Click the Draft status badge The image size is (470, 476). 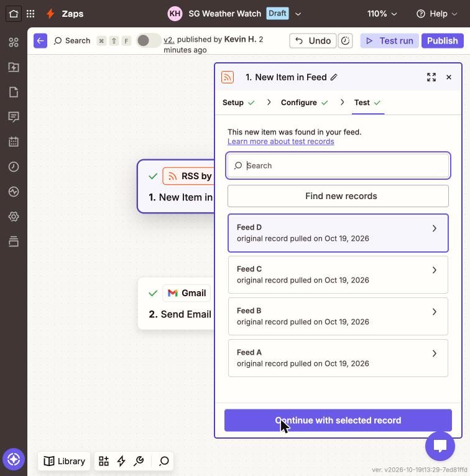click(x=277, y=14)
